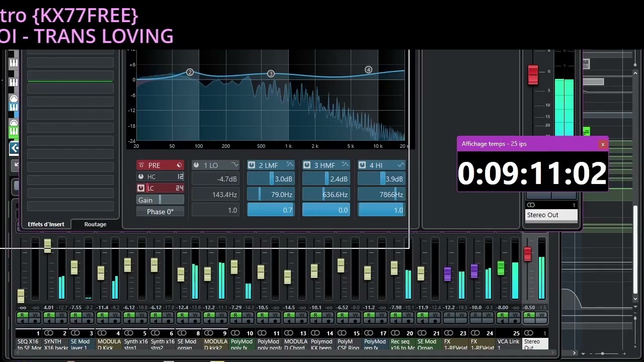The image size is (644, 362).
Task: Click the 3 HMF frequency slider 636.6Hz
Action: click(326, 195)
